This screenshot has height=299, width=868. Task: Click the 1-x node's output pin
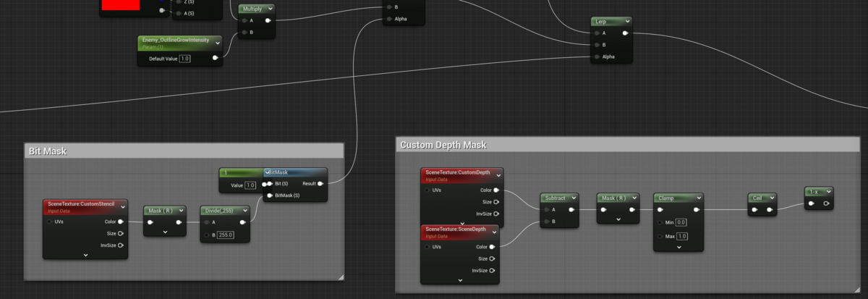pyautogui.click(x=826, y=203)
